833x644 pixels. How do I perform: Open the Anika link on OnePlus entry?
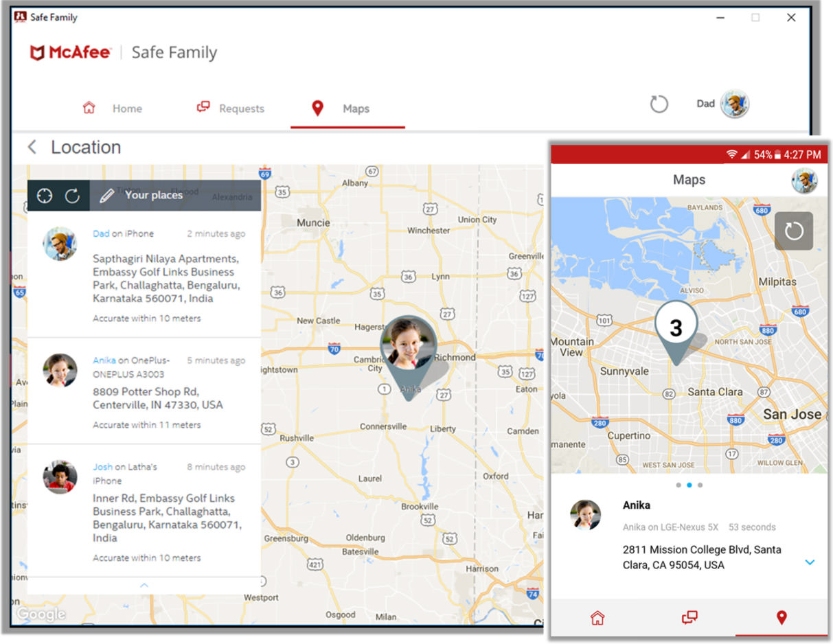(x=104, y=360)
